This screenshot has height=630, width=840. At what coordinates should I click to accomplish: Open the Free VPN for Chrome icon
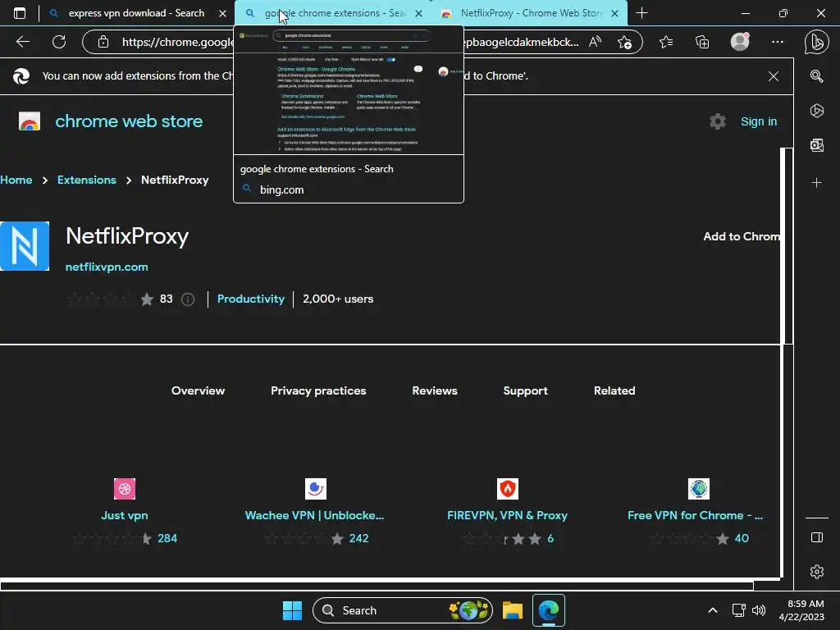tap(699, 489)
